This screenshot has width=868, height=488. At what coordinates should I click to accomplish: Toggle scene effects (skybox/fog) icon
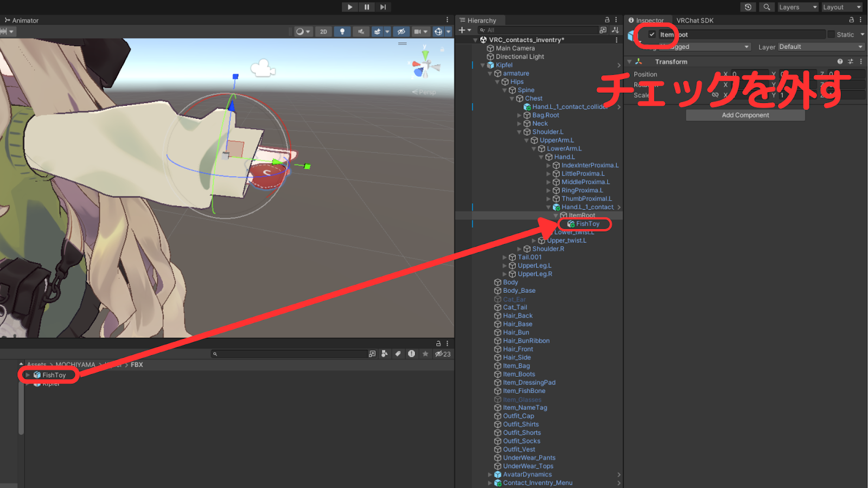378,31
